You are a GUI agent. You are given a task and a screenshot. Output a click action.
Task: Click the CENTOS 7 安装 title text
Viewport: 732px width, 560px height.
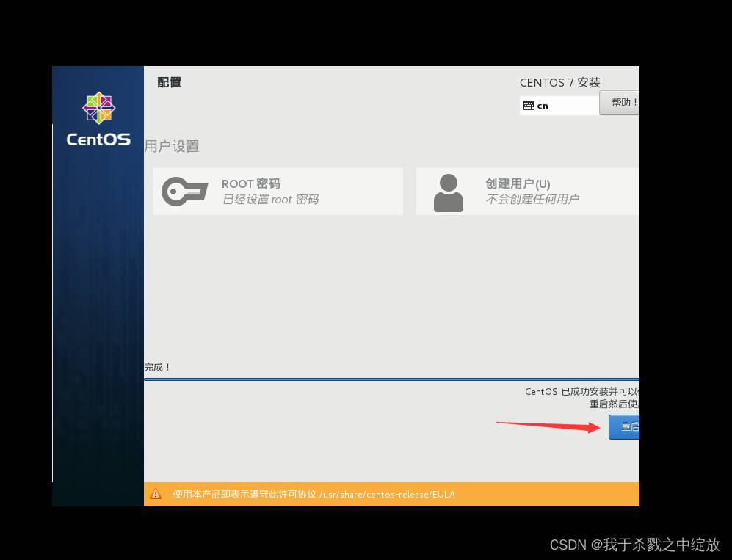559,83
